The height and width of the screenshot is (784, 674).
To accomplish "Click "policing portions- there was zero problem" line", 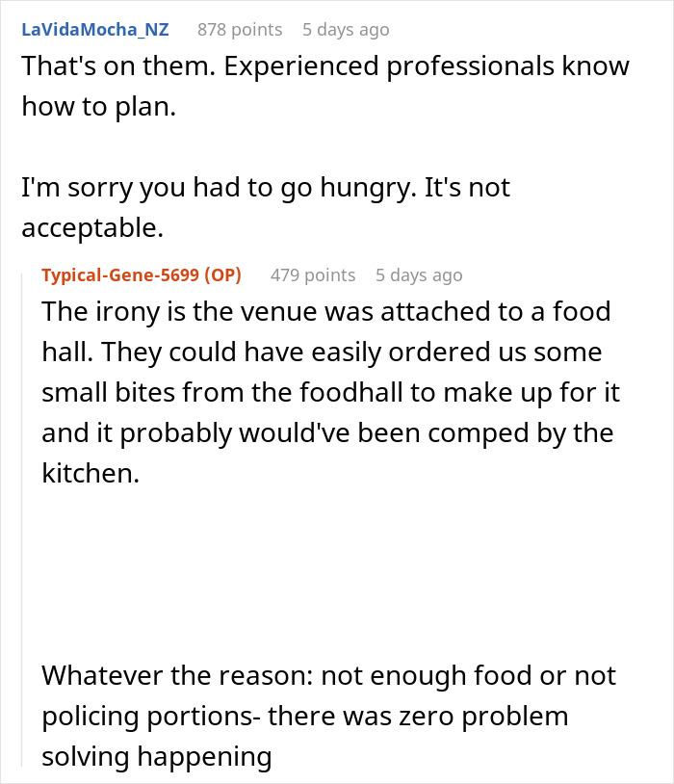I will 305,717.
